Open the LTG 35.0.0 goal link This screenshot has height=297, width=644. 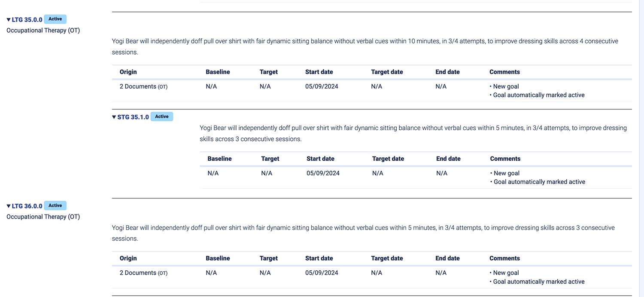[27, 20]
